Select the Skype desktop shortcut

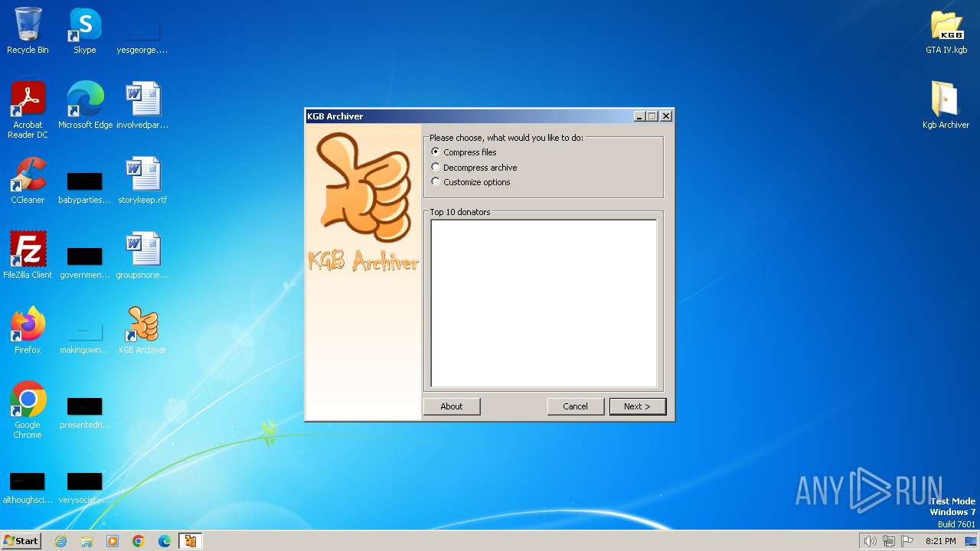85,31
